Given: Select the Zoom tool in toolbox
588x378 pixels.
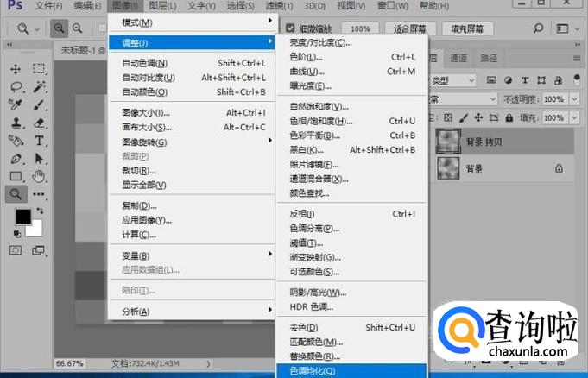Looking at the screenshot, I should pyautogui.click(x=16, y=194).
